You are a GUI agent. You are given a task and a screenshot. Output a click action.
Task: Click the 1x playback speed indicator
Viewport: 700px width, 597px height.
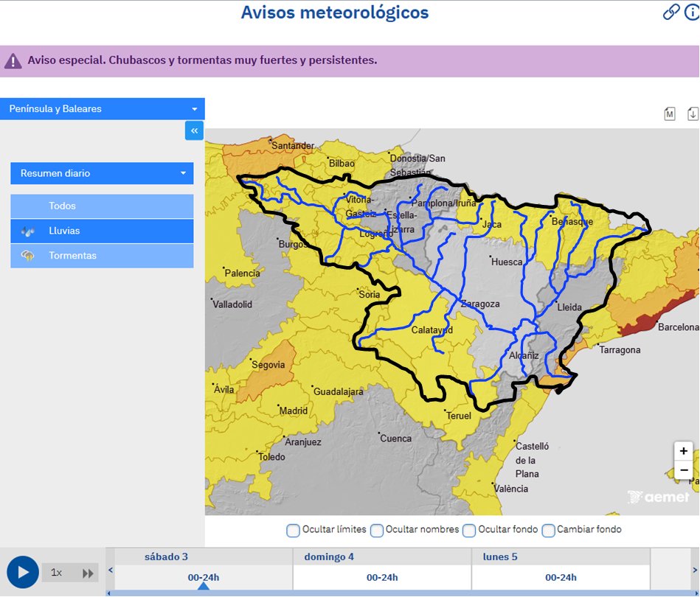tap(56, 573)
